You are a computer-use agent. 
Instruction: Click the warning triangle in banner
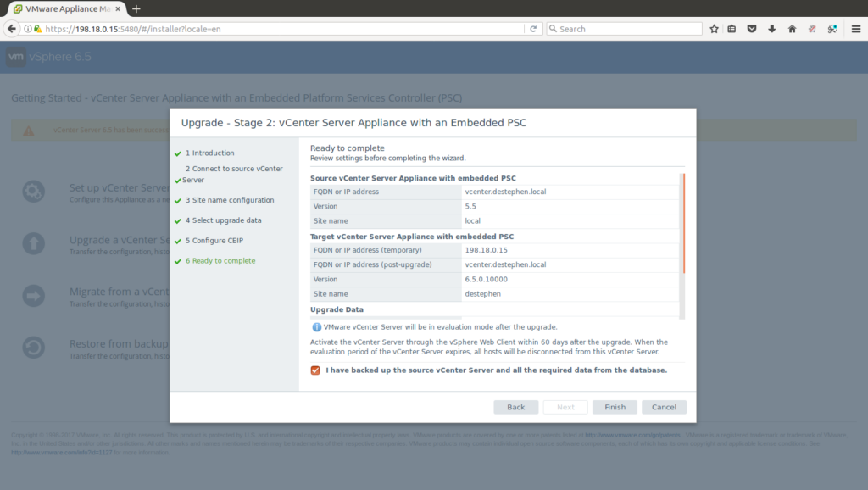(28, 131)
